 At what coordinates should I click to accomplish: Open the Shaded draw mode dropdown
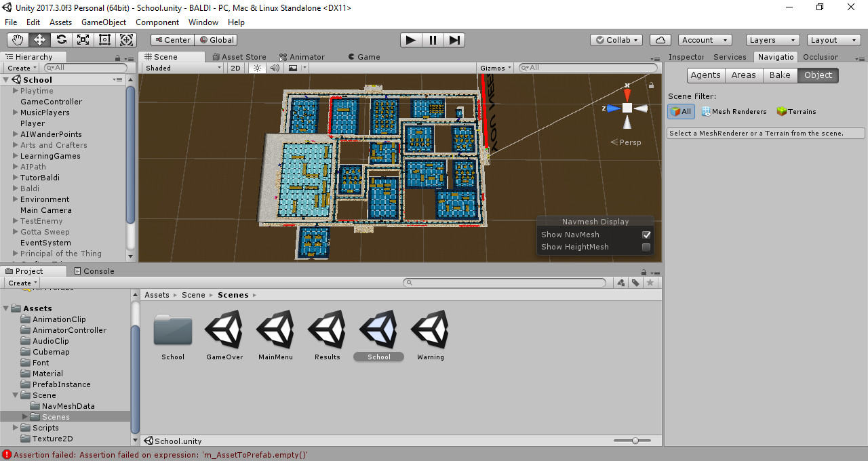click(x=181, y=67)
